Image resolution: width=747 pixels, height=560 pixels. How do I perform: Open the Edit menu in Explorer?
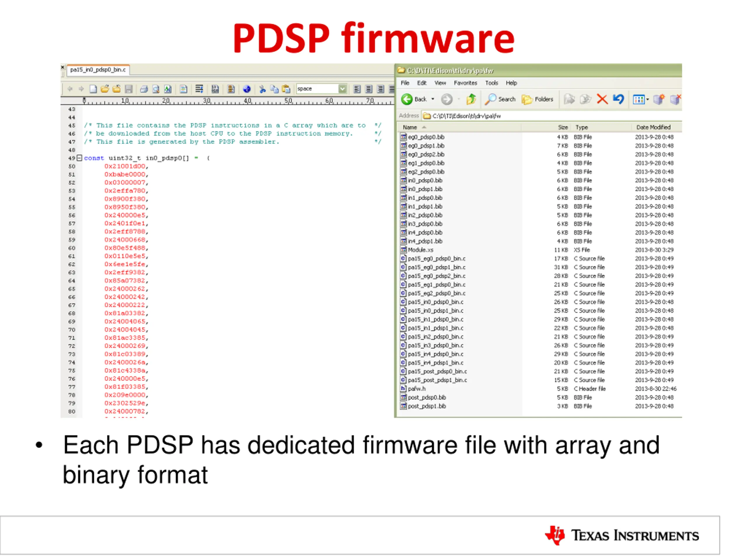(421, 83)
